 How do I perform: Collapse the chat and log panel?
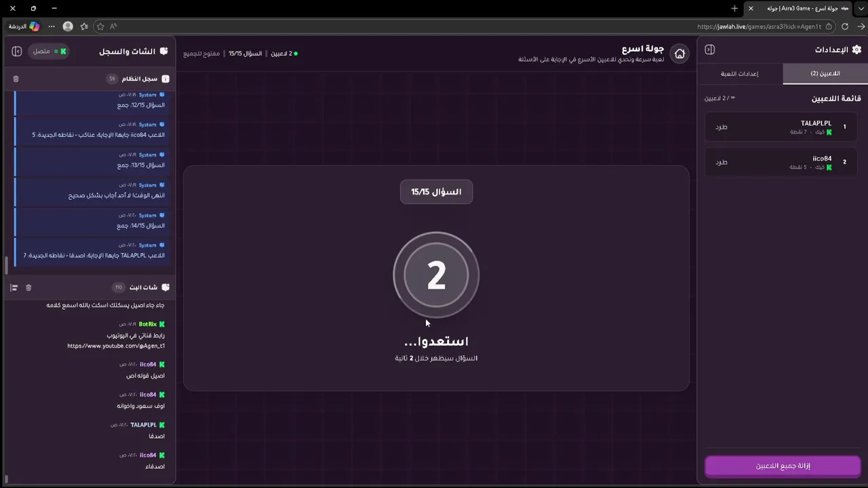click(17, 52)
